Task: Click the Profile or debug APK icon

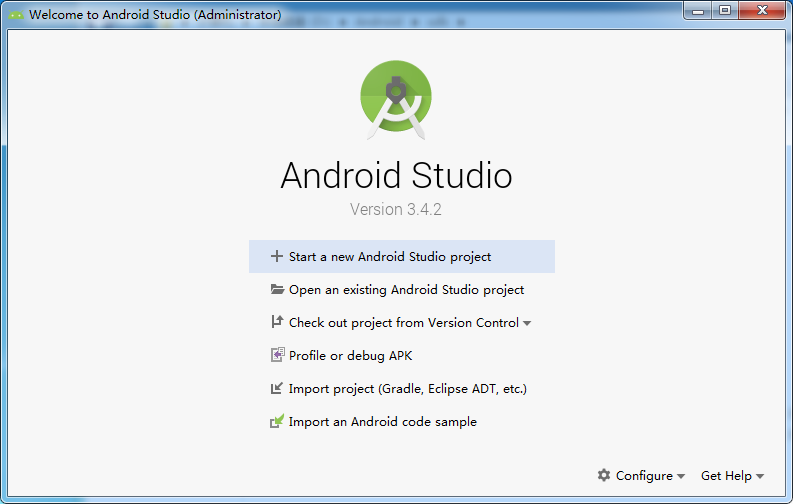Action: click(x=277, y=355)
